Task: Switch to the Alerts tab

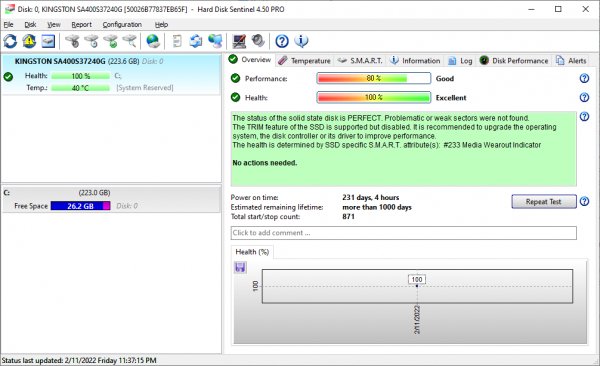Action: (571, 60)
